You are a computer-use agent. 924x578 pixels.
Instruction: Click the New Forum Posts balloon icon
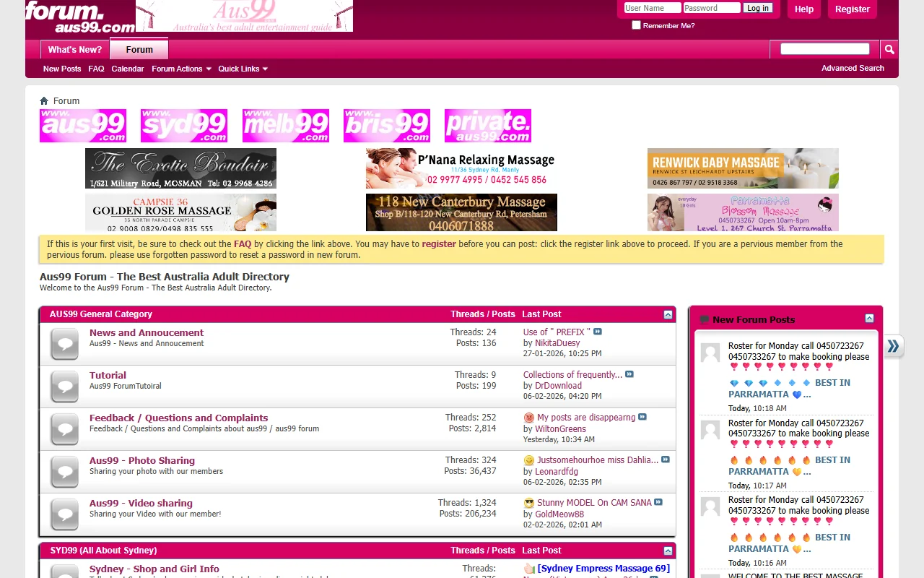pos(703,319)
